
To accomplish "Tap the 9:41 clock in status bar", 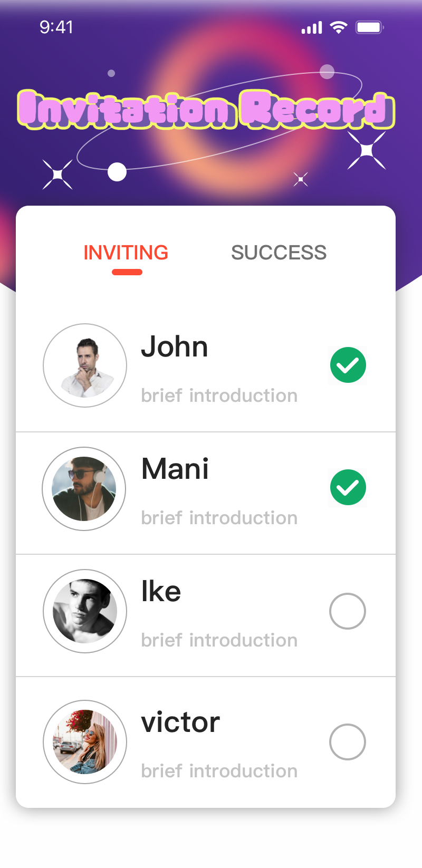I will (x=56, y=27).
